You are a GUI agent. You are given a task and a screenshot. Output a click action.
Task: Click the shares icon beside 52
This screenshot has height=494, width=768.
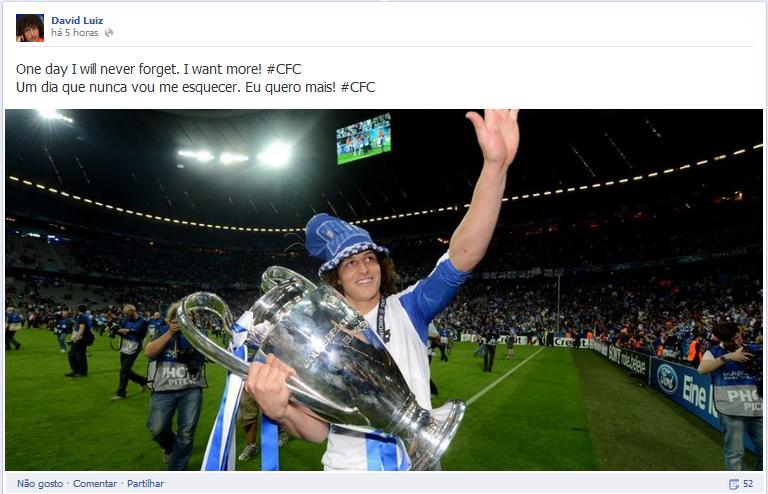(734, 484)
